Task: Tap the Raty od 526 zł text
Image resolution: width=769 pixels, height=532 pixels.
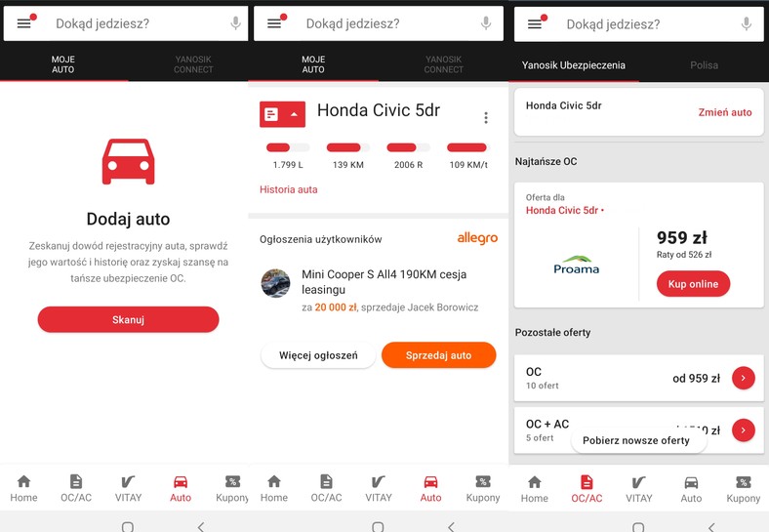Action: pos(684,255)
